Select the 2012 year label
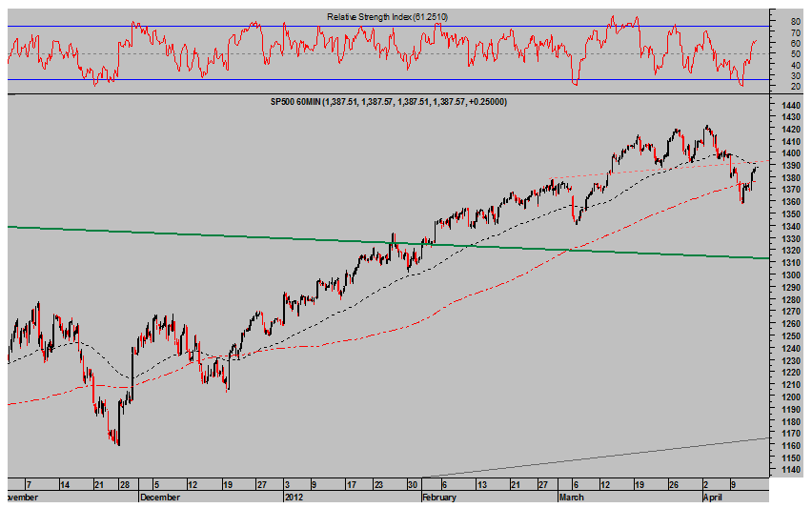Screen dimensions: 812x508 (x=294, y=498)
